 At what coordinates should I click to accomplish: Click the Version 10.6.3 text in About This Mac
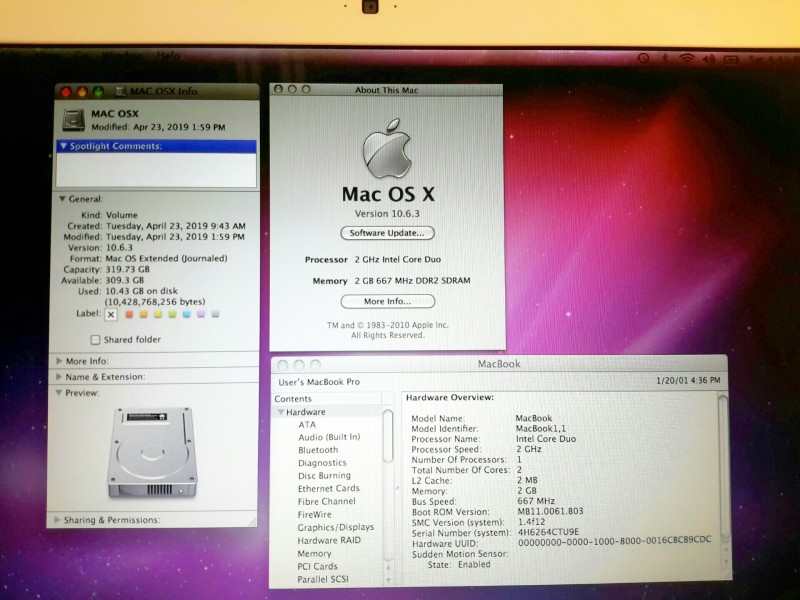(x=387, y=214)
